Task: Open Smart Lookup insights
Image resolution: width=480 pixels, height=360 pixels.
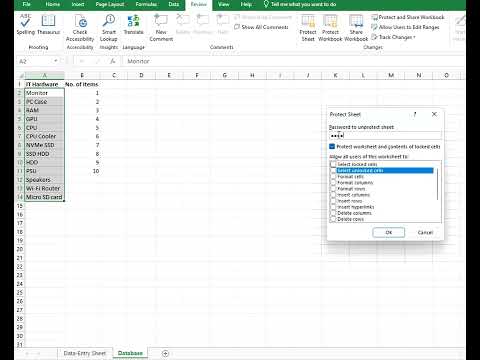Action: pos(109,28)
